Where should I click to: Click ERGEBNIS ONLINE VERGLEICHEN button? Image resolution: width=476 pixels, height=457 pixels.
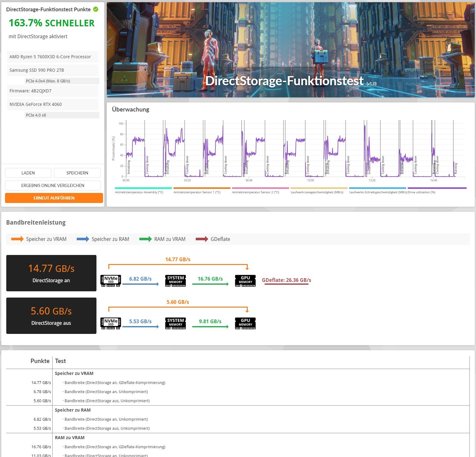(53, 185)
